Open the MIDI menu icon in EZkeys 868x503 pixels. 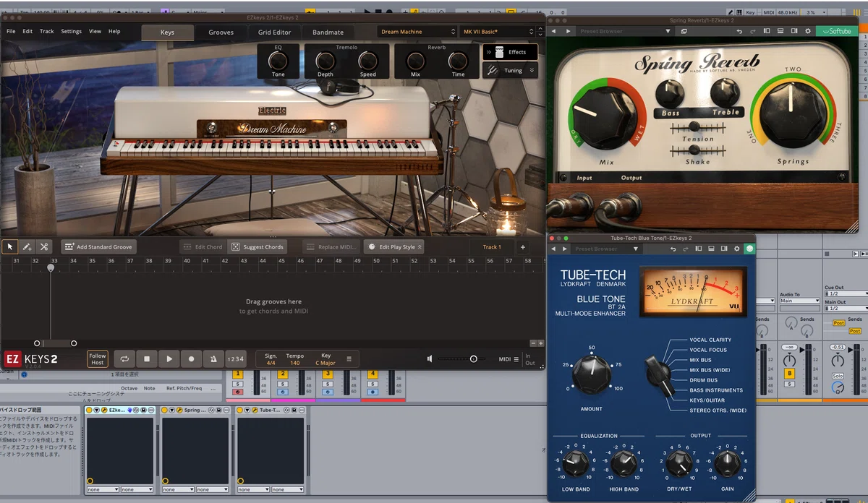pos(516,358)
